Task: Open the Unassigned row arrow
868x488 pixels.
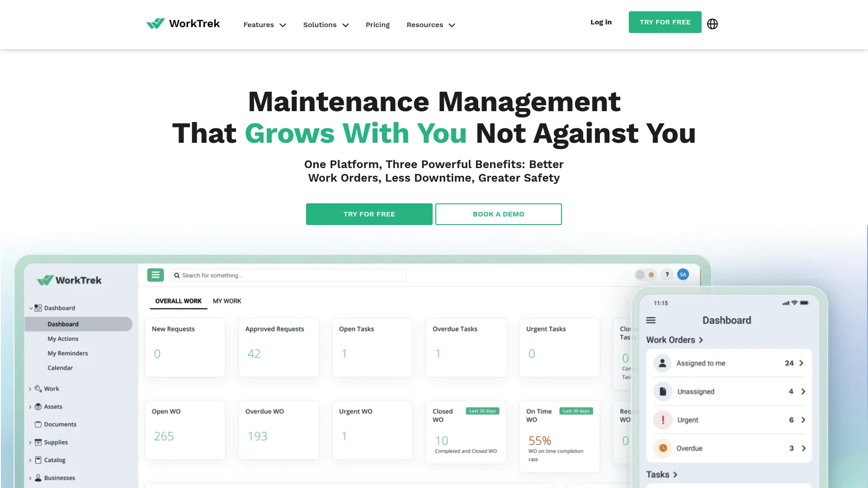Action: [803, 391]
